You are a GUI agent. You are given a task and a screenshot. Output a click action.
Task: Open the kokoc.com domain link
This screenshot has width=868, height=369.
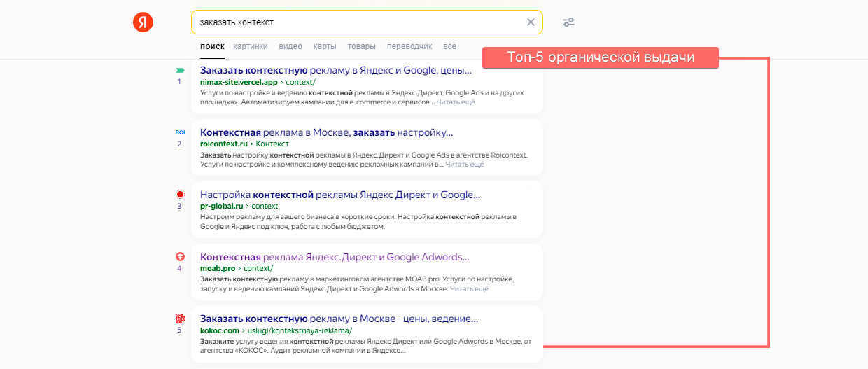coord(220,330)
